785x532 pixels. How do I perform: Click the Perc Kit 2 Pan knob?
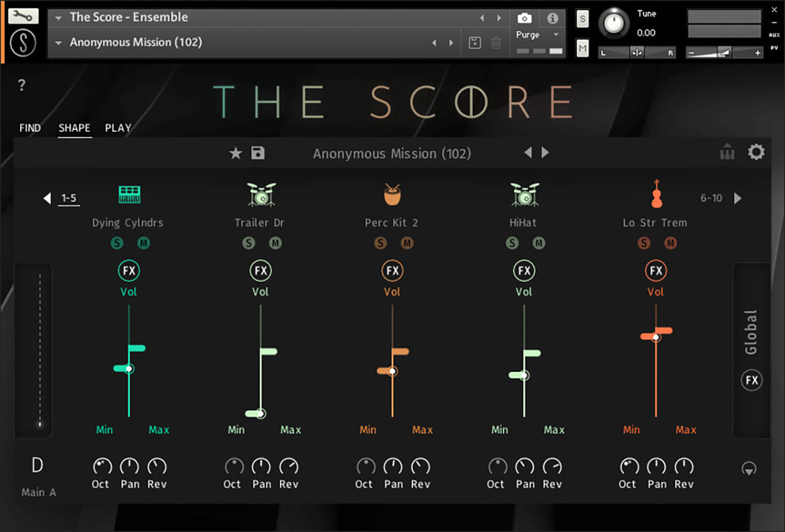[x=393, y=467]
